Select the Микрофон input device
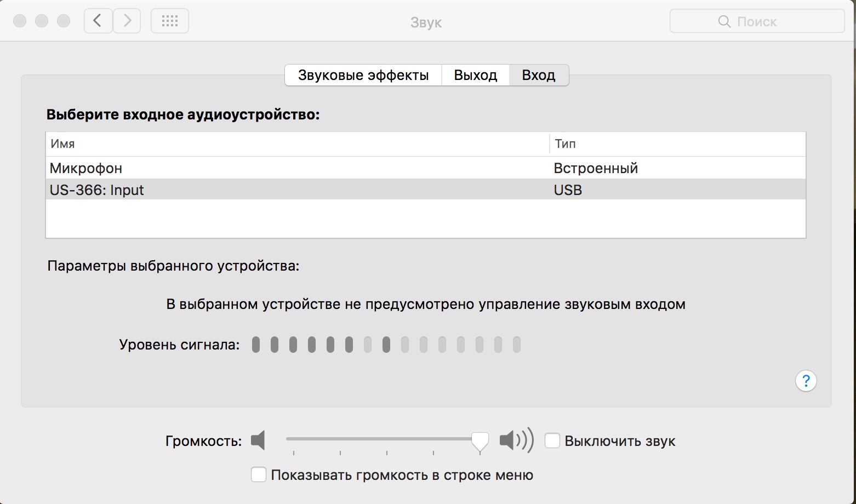The image size is (856, 504). pyautogui.click(x=86, y=168)
